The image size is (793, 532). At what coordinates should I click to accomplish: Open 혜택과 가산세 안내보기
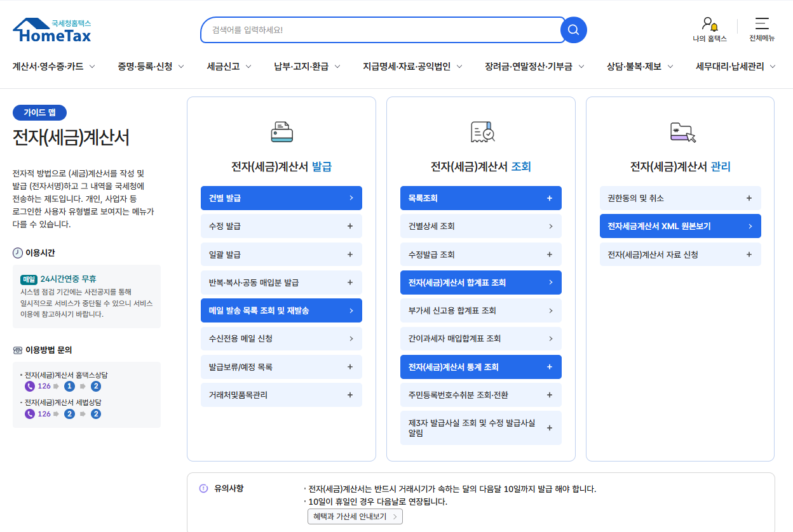pos(355,516)
